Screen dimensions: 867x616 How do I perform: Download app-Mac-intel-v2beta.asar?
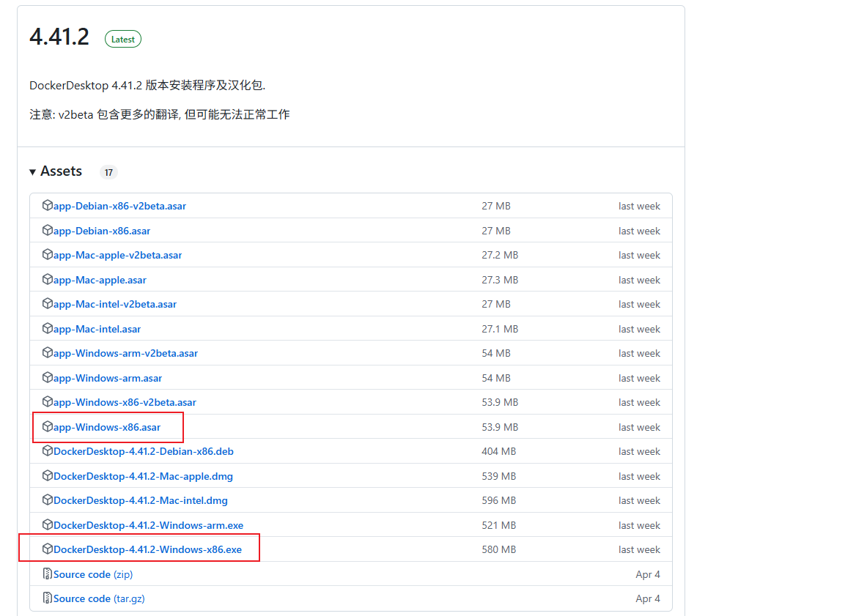pos(115,305)
